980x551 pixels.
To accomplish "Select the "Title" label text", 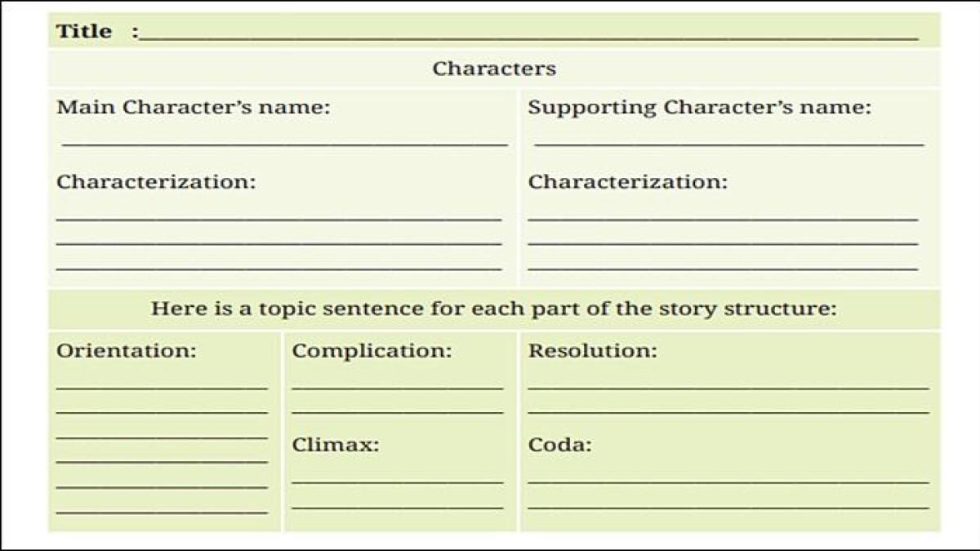I will 84,32.
